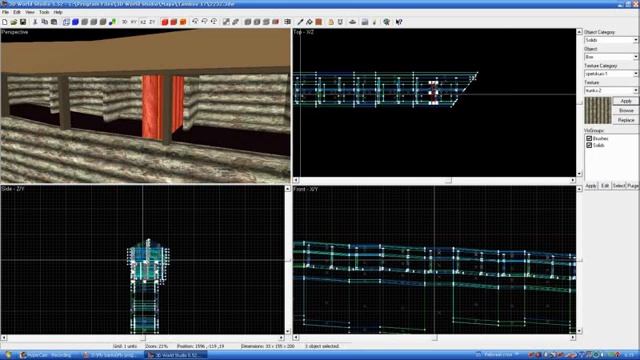Click the orange cube toolbar icon

(183, 22)
